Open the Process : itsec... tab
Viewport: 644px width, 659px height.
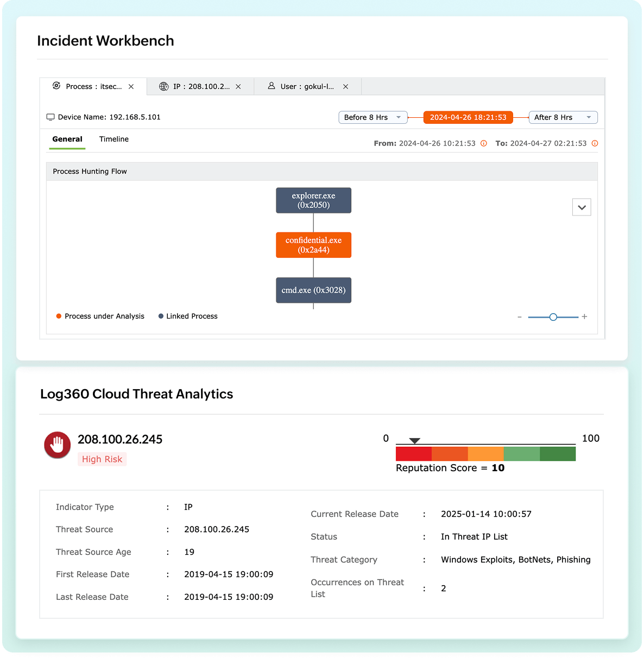(x=93, y=86)
